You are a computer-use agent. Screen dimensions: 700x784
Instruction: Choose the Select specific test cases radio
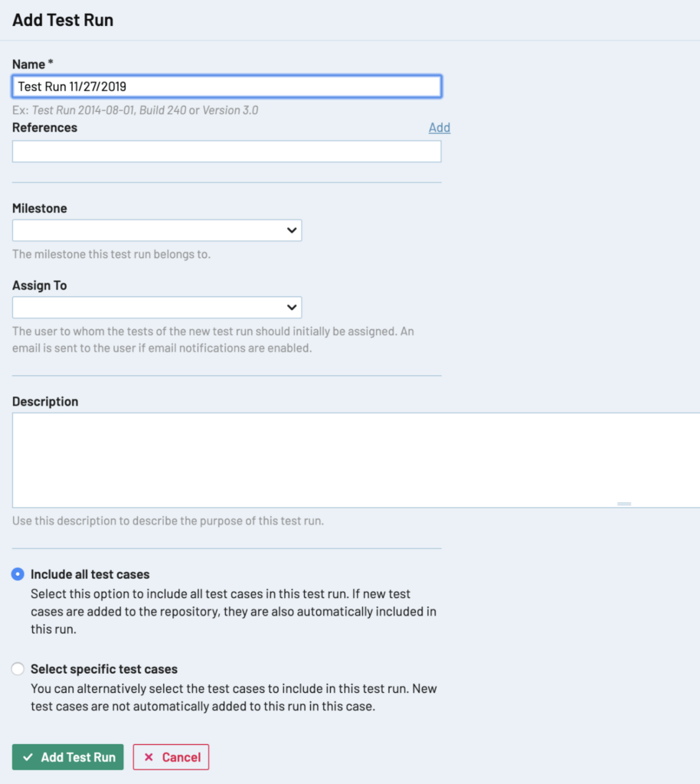point(18,669)
